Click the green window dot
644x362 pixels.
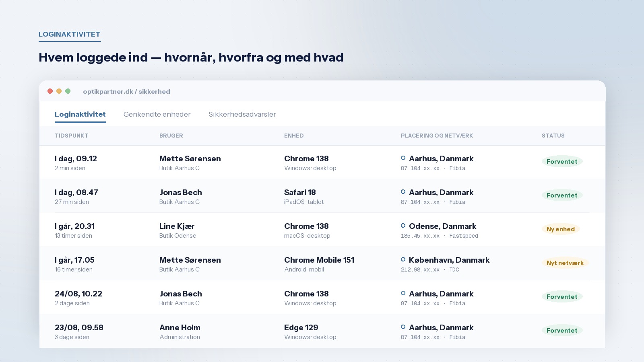pyautogui.click(x=68, y=91)
